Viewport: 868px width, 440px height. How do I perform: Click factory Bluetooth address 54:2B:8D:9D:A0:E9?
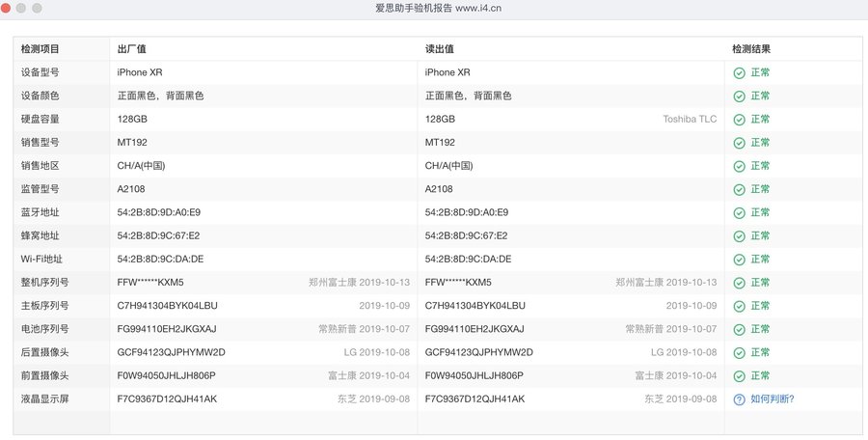pyautogui.click(x=159, y=212)
